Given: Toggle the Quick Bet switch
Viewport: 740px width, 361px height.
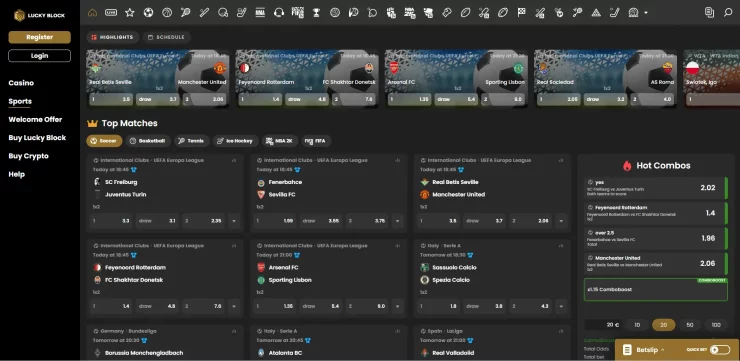Looking at the screenshot, I should pos(720,350).
